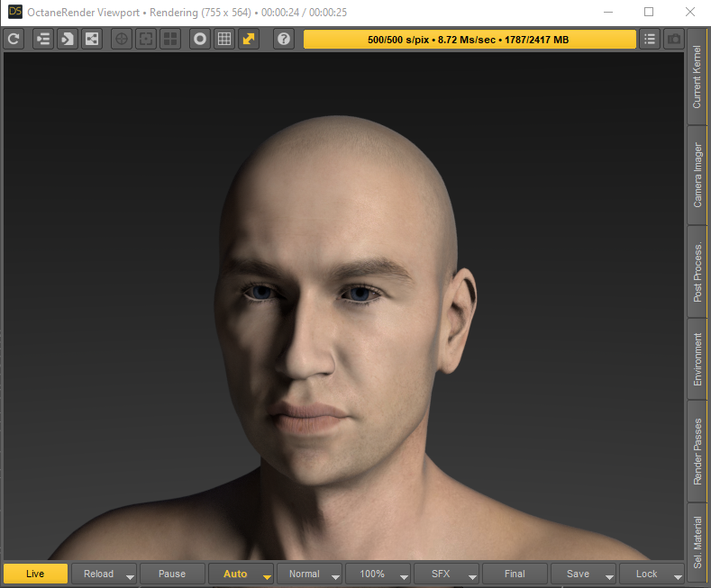Screen dimensions: 711x588
Task: Open the node graph share icon
Action: coord(92,39)
